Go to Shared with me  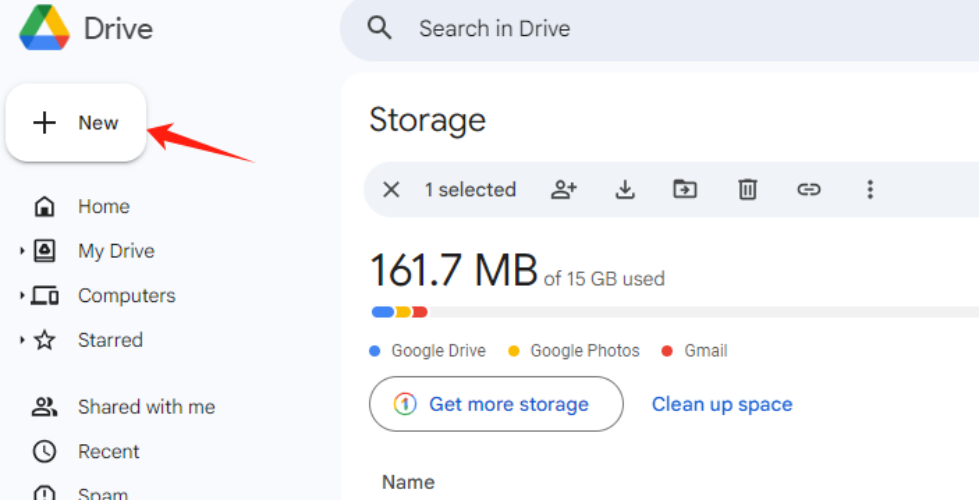(146, 407)
